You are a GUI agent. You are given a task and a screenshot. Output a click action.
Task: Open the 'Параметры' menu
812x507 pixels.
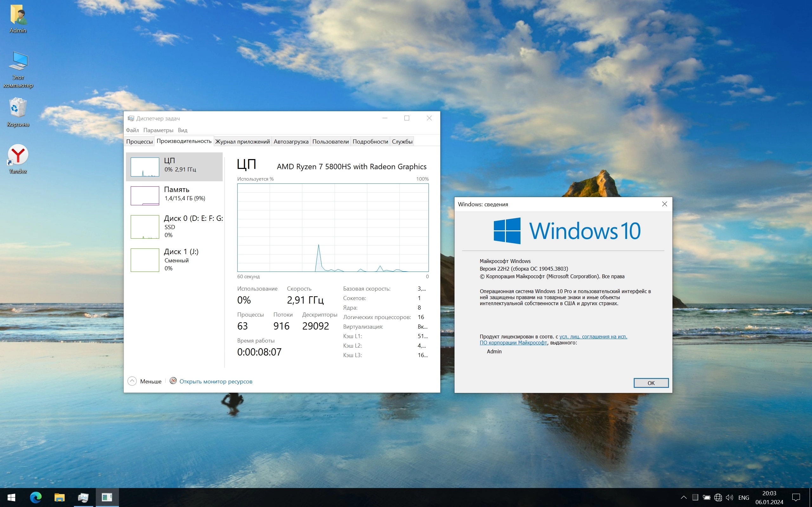(x=158, y=130)
